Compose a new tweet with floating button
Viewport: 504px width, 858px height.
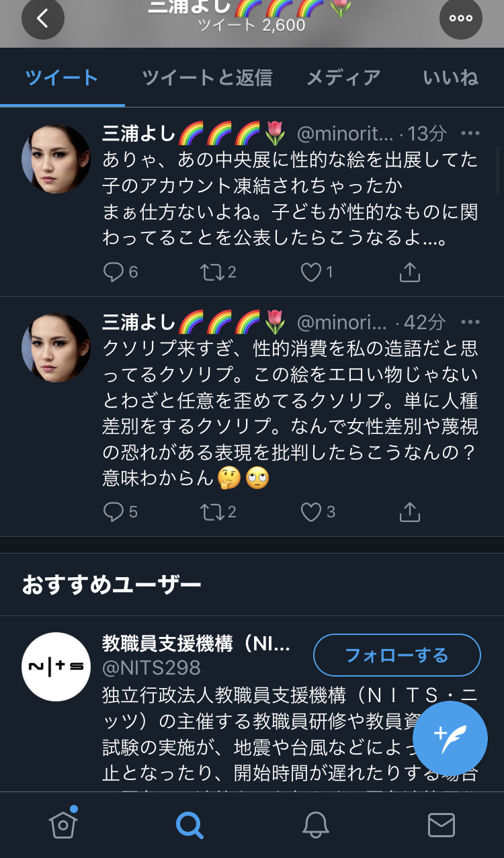pos(450,738)
